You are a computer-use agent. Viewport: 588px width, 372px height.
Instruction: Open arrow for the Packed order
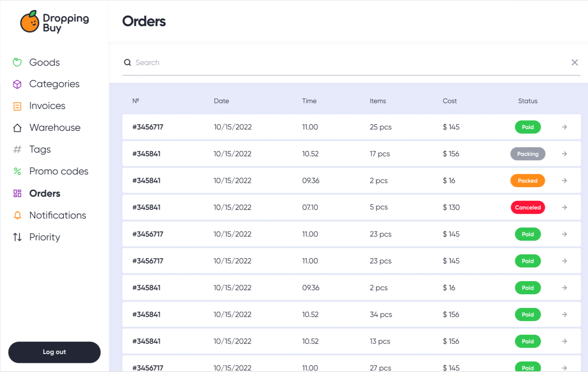coord(564,181)
